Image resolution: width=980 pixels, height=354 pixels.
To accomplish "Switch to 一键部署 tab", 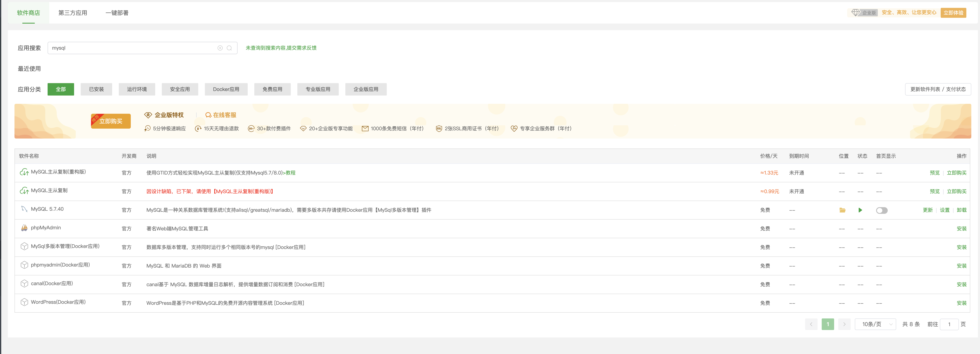I will coord(117,13).
